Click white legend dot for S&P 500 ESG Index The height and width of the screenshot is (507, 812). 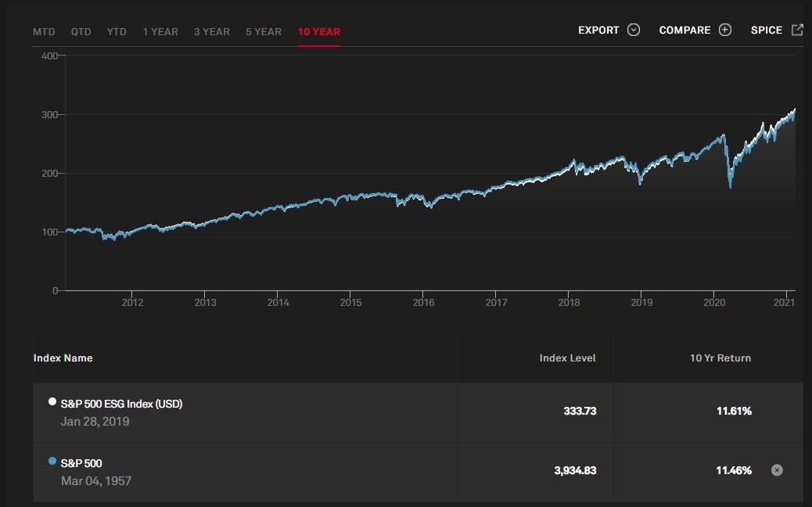click(52, 401)
